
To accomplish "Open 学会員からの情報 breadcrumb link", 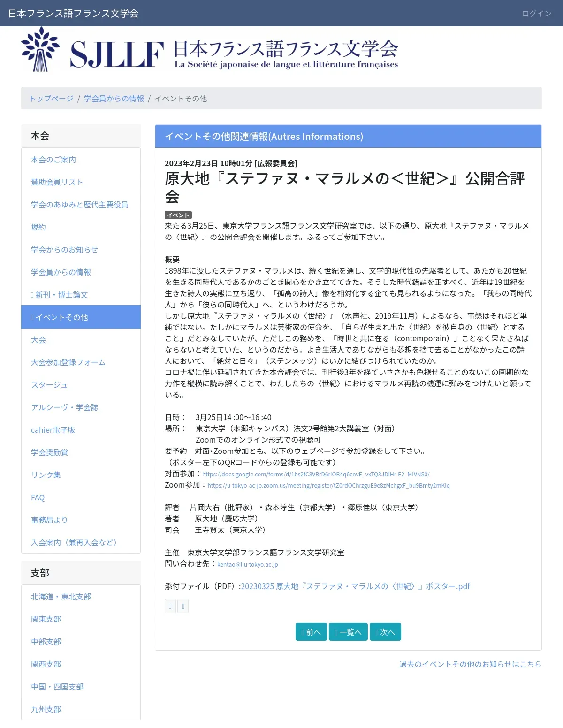I will click(x=114, y=98).
